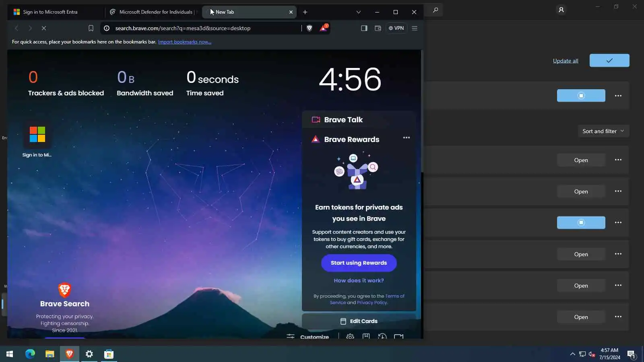Click the Time saved stat
This screenshot has width=644, height=362.
(213, 83)
